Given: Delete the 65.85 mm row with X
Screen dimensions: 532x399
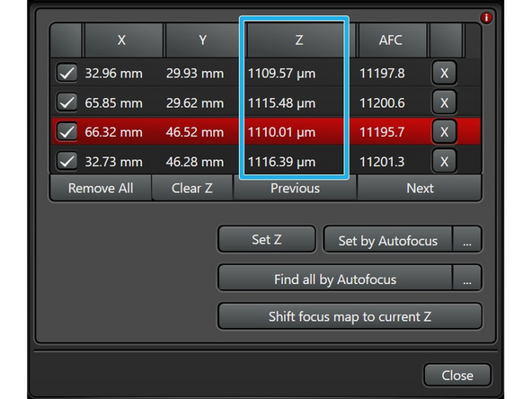Looking at the screenshot, I should tap(444, 102).
